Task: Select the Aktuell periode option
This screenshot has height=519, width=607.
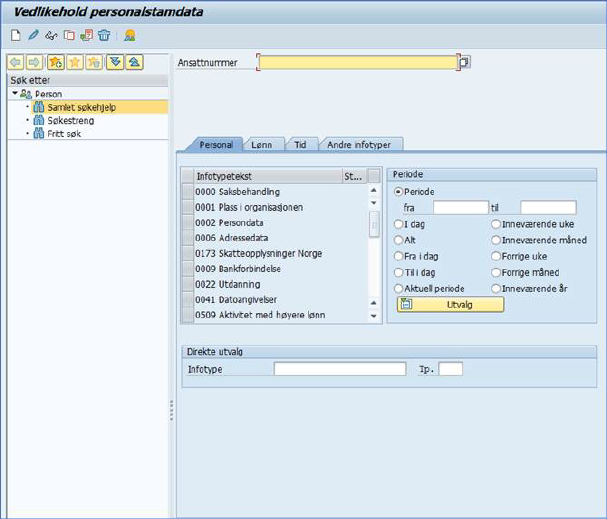Action: point(398,288)
